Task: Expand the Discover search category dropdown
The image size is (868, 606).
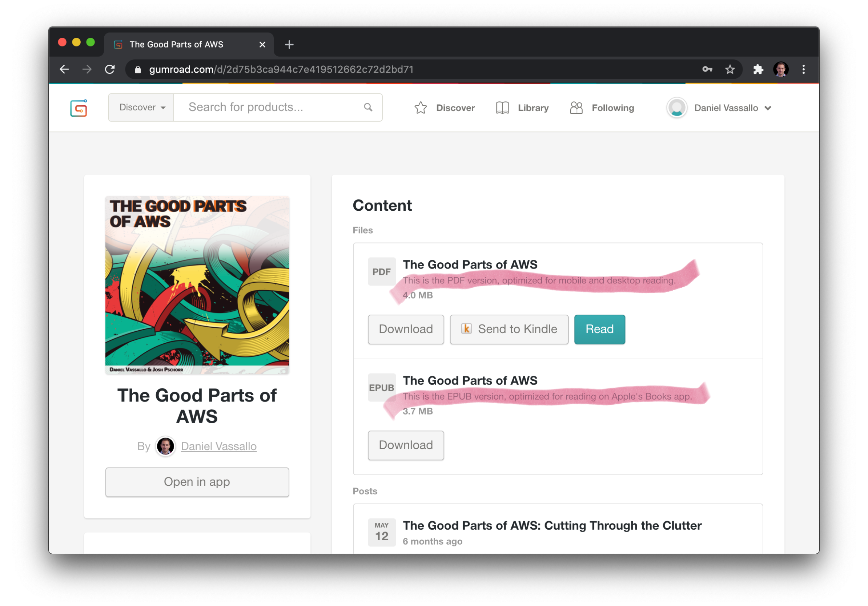Action: 141,108
